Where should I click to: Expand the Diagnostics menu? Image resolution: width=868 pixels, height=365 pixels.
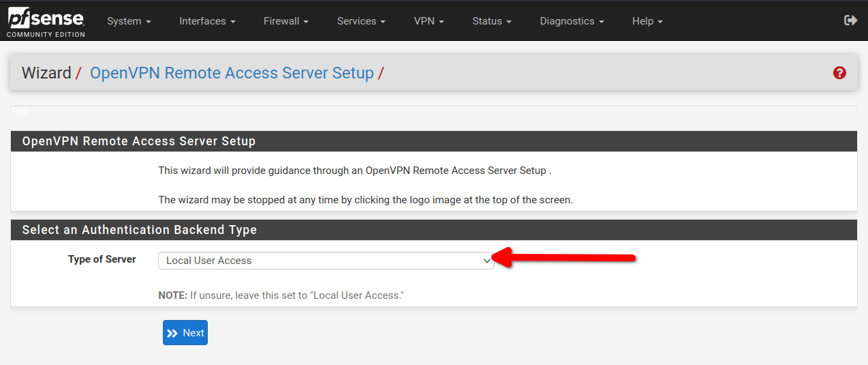click(572, 21)
